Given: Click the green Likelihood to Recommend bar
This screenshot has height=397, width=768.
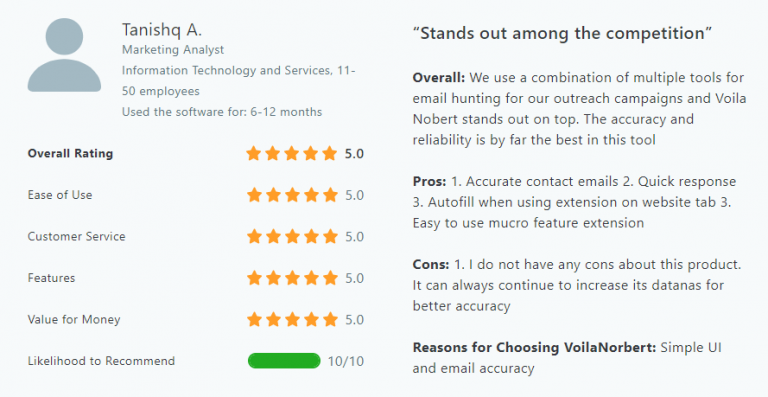Looking at the screenshot, I should click(284, 361).
